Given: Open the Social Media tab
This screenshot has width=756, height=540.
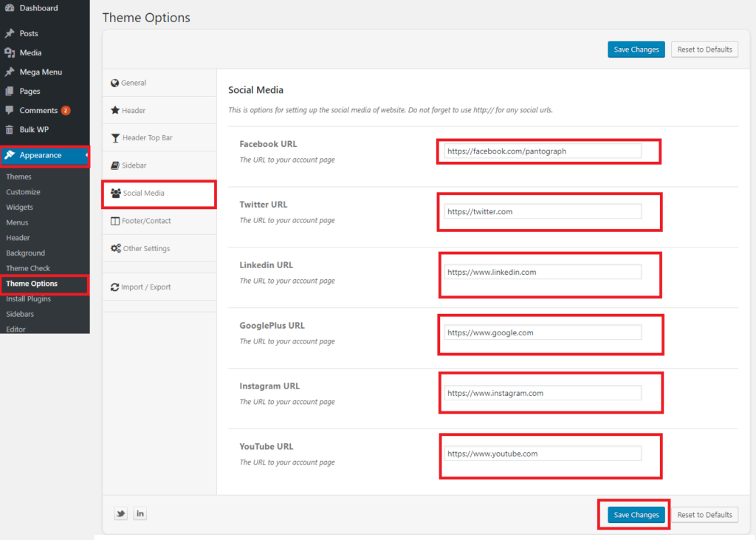Looking at the screenshot, I should 143,193.
